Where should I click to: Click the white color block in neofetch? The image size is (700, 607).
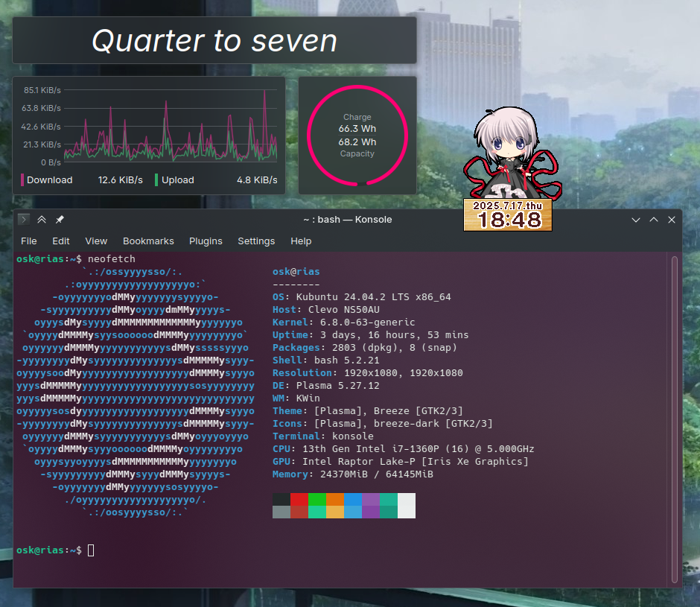[x=407, y=506]
